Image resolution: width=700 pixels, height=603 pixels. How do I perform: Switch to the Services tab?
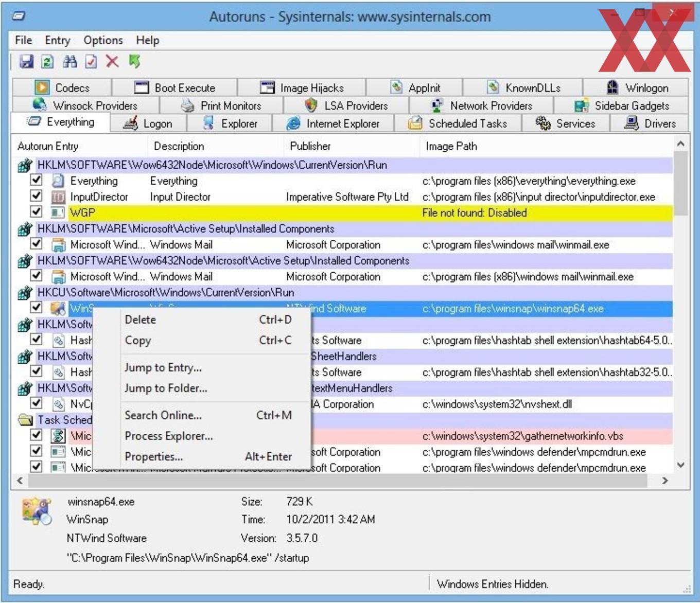pyautogui.click(x=565, y=123)
